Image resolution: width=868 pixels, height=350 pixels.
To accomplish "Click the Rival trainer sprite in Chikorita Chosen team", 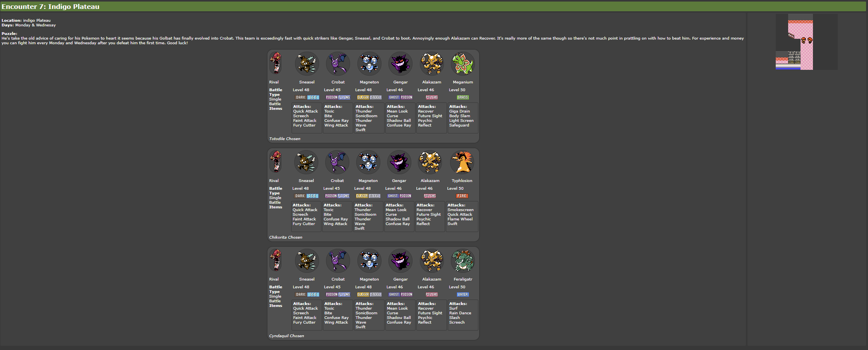I will 276,162.
